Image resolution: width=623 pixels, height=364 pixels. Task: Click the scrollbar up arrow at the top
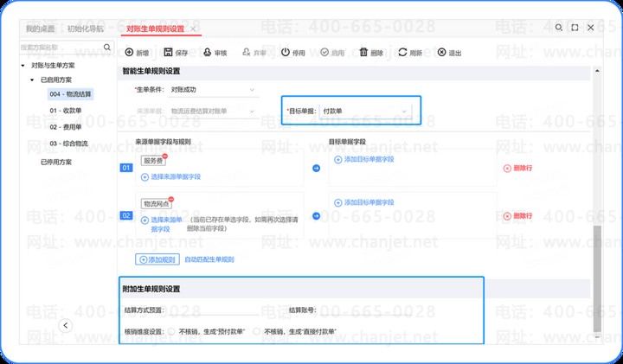point(597,71)
